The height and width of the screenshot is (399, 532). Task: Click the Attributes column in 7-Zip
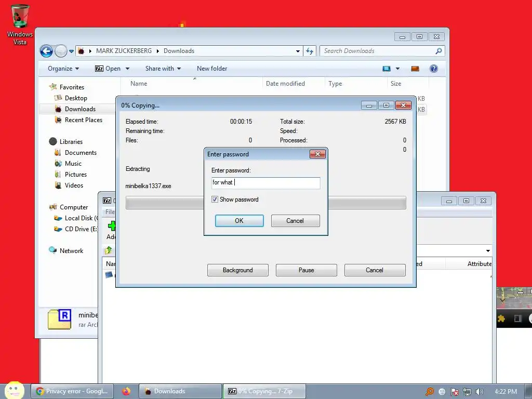pos(479,264)
